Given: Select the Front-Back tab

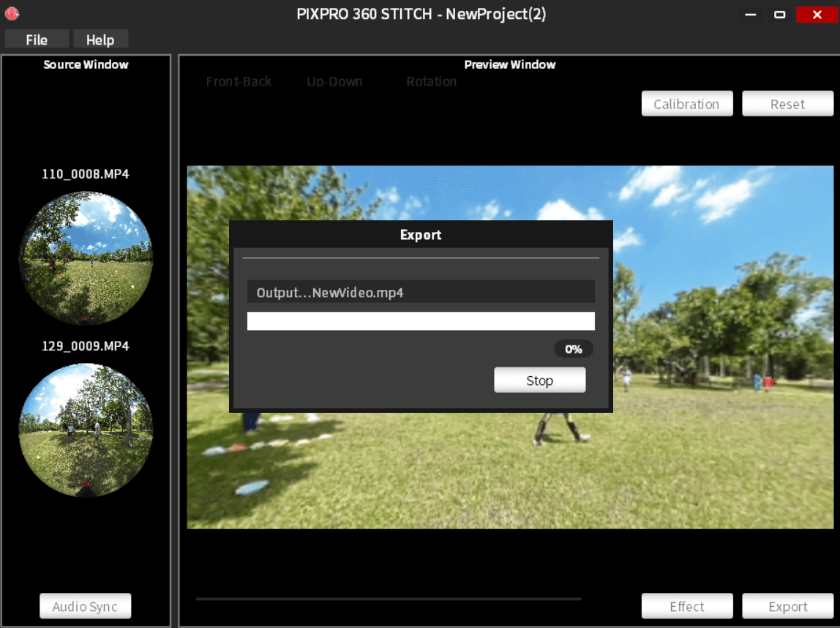Looking at the screenshot, I should click(239, 81).
